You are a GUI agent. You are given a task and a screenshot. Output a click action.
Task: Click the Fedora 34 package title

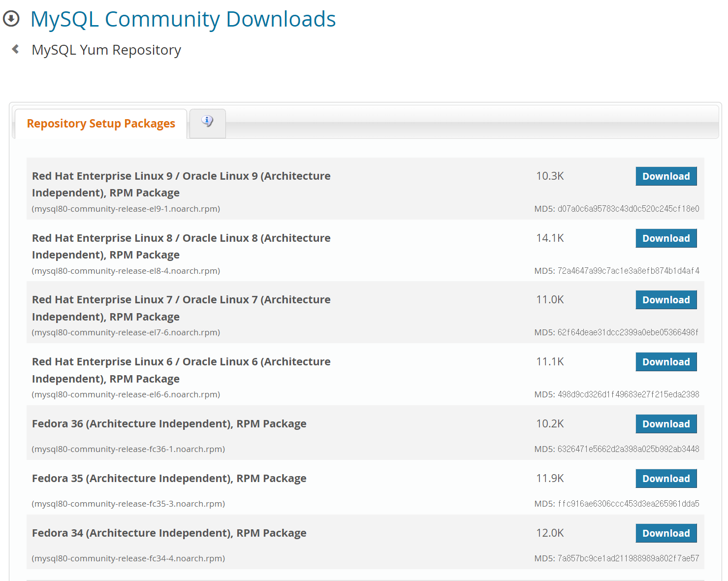click(x=169, y=533)
